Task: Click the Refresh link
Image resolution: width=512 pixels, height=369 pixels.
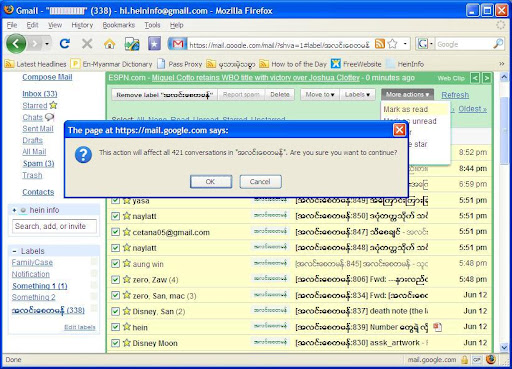Action: coord(455,95)
